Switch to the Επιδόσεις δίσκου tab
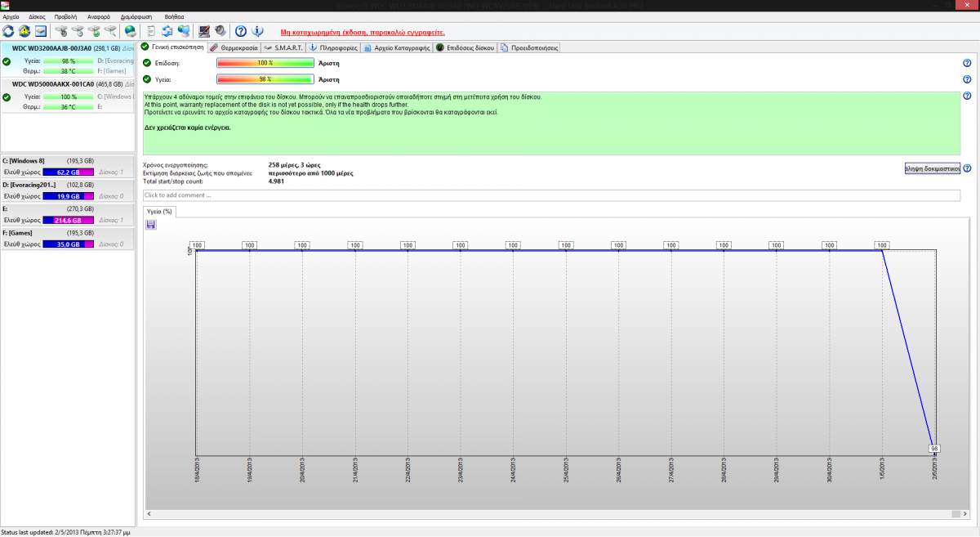Viewport: 980px width, 537px height. point(465,48)
